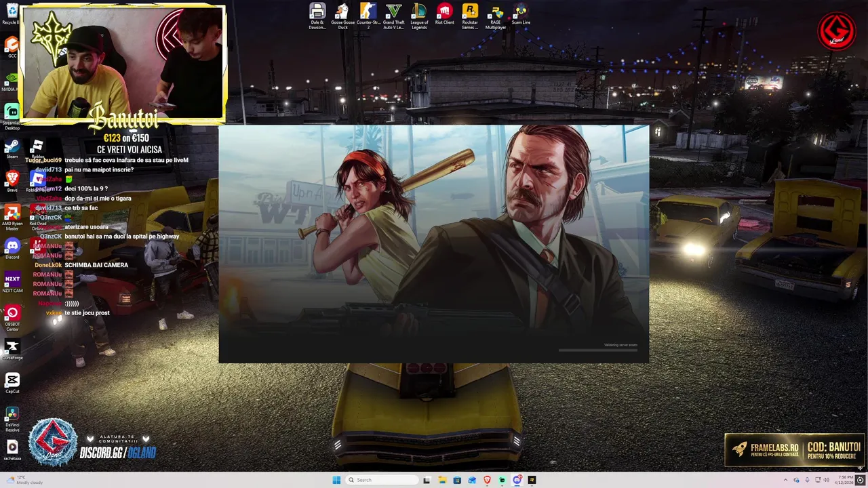The image size is (868, 488).
Task: Open Brave browser desktop shortcut
Action: (12, 182)
